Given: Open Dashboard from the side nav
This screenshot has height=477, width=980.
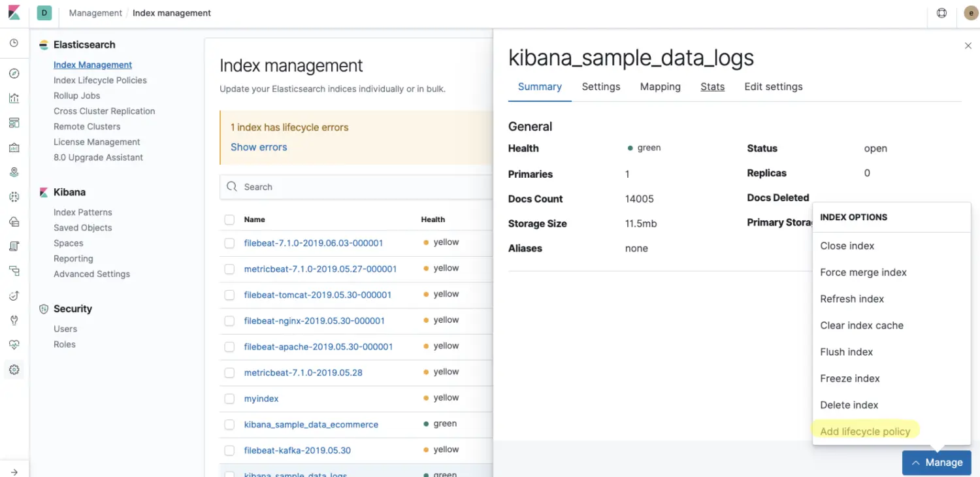Looking at the screenshot, I should point(14,123).
